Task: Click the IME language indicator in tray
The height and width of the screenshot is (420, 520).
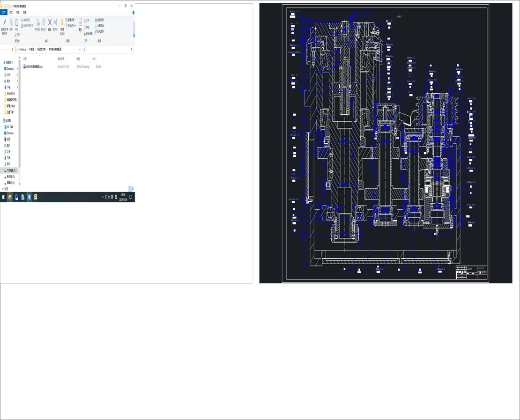Action: click(112, 197)
